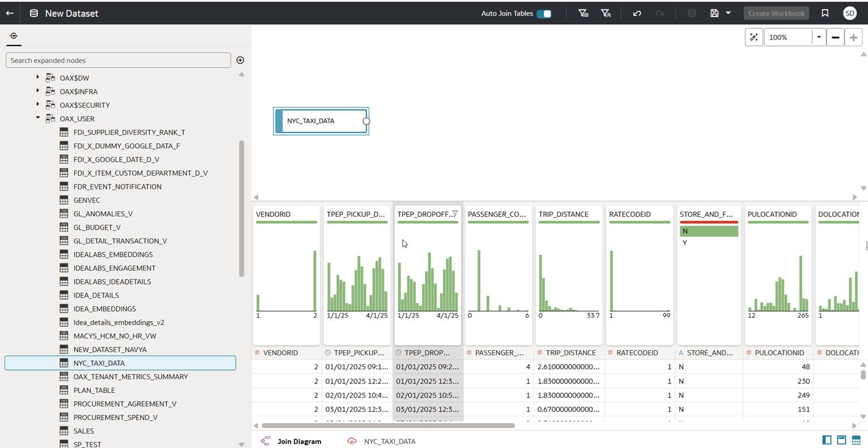
Task: Click the RATECODEID column header
Action: point(640,352)
